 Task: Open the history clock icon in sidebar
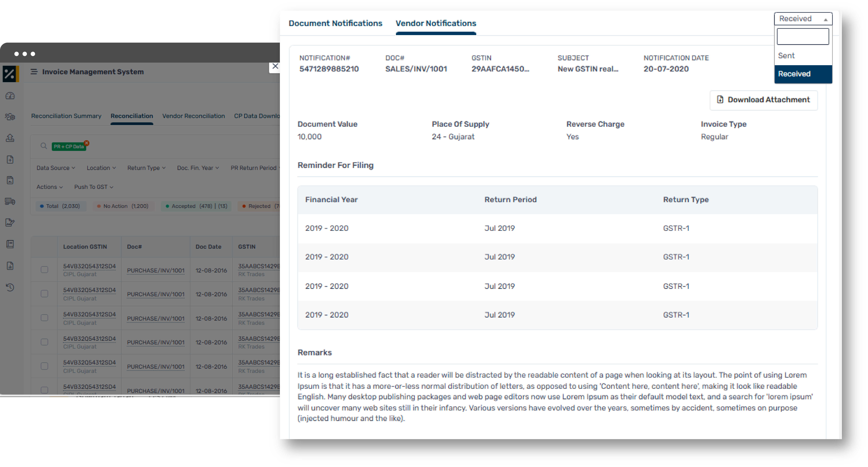(x=10, y=287)
